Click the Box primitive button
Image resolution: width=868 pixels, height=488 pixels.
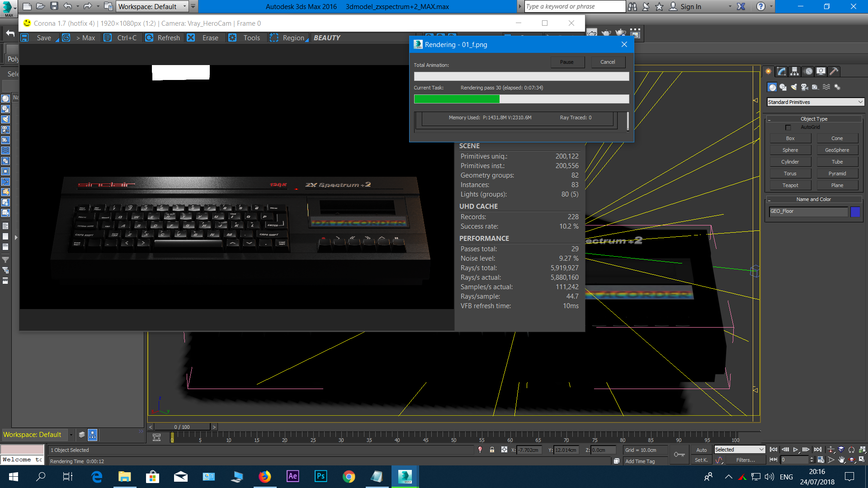click(790, 139)
